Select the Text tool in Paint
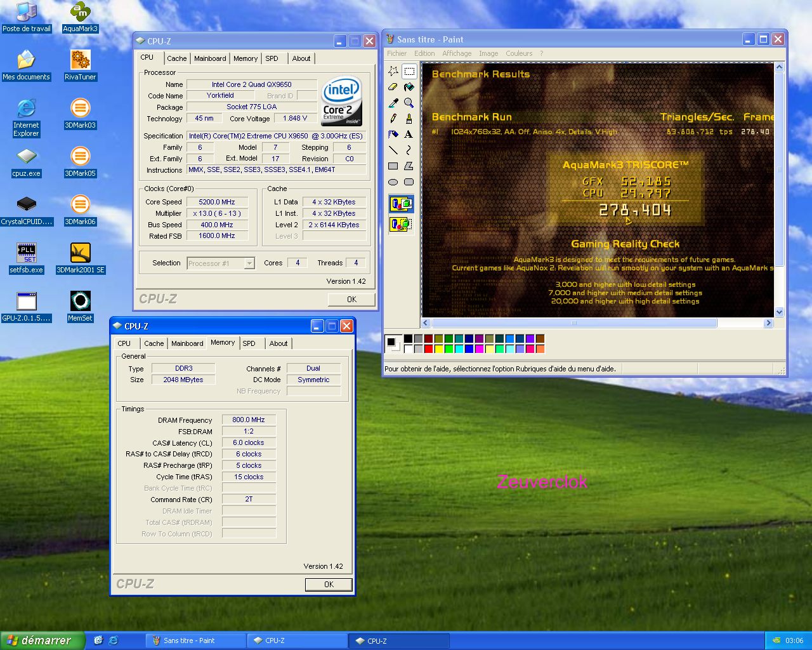This screenshot has width=812, height=650. (x=409, y=134)
